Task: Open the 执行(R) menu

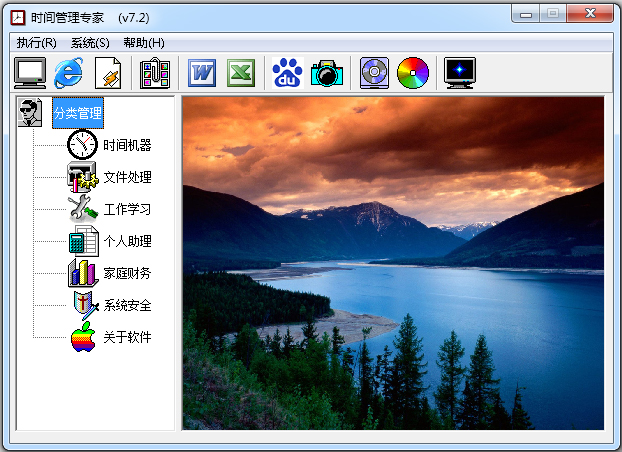Action: 36,43
